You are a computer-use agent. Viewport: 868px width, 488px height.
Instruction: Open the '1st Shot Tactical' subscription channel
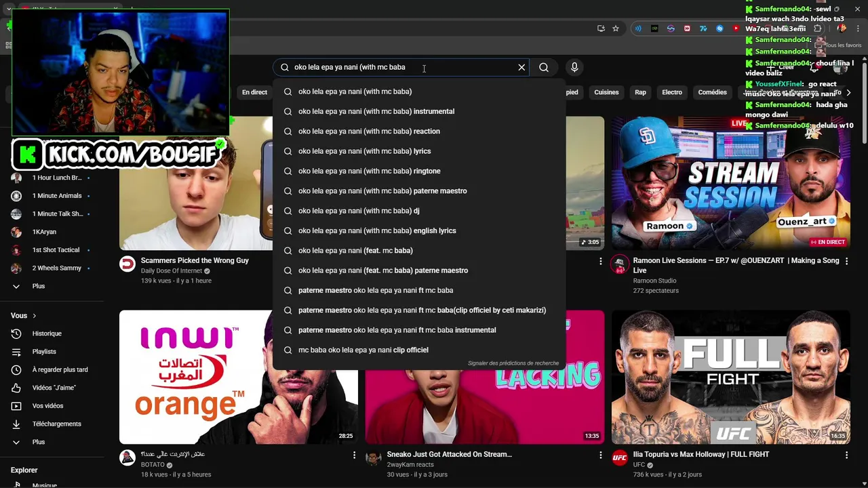click(x=52, y=250)
